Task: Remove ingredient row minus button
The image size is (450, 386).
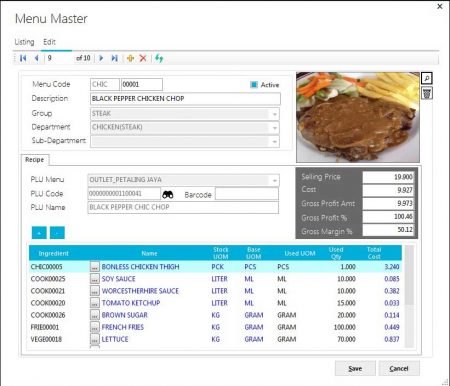Action: 57,233
